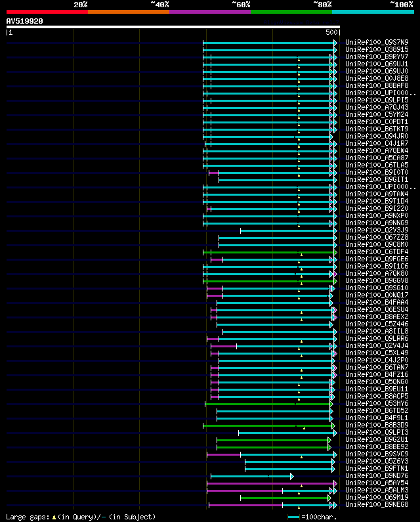Click hit UniRef100_B4FAA4
The width and height of the screenshot is (420, 522).
[377, 302]
